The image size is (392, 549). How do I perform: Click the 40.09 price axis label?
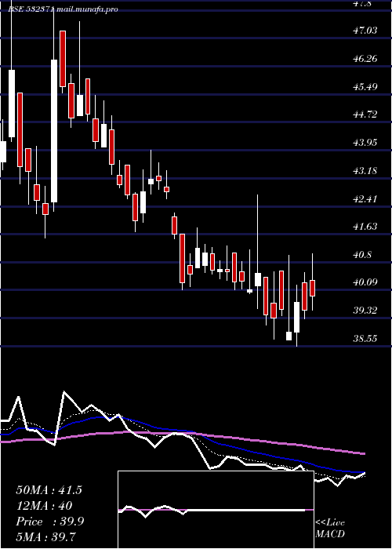coord(365,282)
